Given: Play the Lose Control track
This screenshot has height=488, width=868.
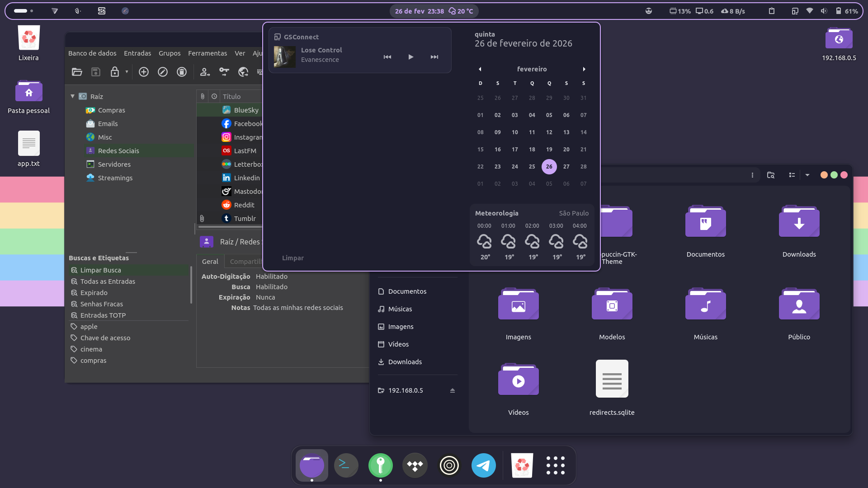Looking at the screenshot, I should [x=410, y=57].
